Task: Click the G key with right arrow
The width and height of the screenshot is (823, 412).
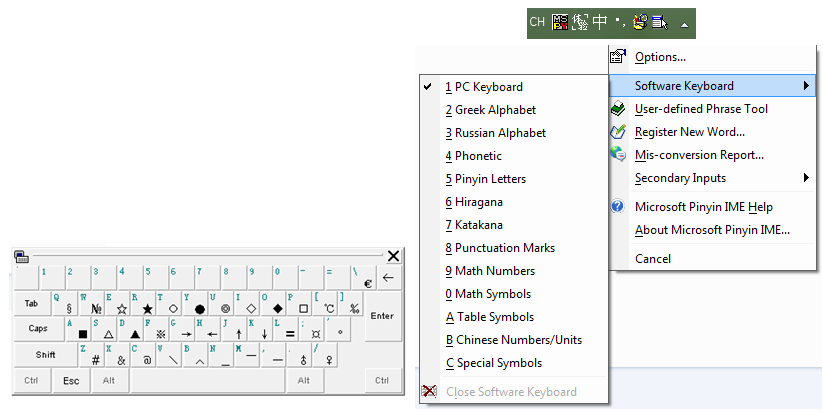Action: coord(181,329)
